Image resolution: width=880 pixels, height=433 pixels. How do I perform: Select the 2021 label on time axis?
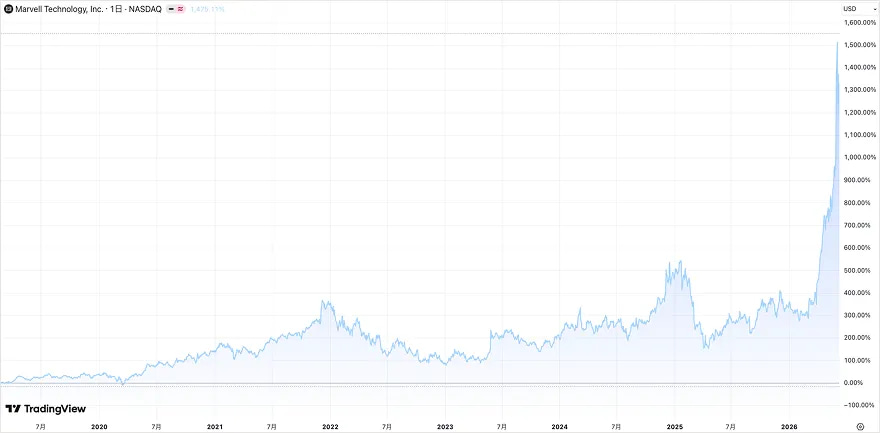214,426
